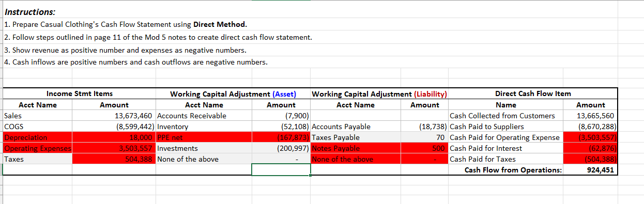This screenshot has width=644, height=204.
Task: Select "Cash Paid for Operating Expense" cell
Action: click(505, 137)
